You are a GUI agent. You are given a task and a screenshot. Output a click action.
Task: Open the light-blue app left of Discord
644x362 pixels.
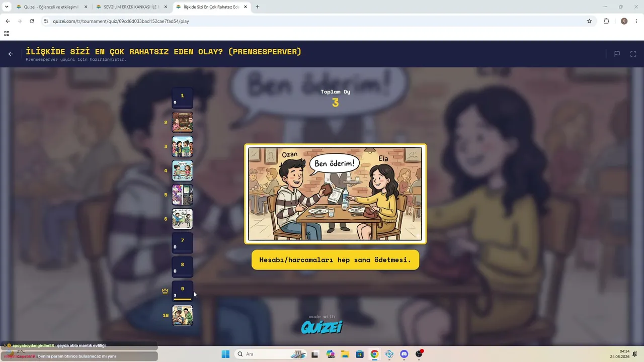tap(389, 354)
